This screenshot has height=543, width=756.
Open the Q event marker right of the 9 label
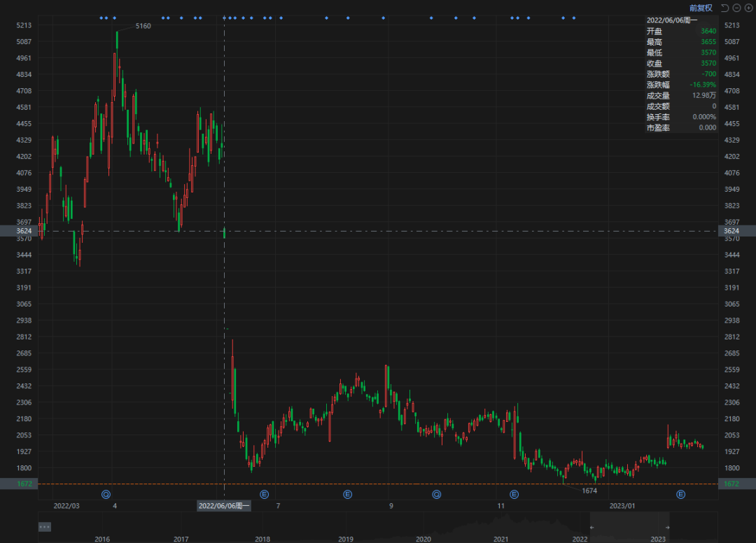[436, 494]
